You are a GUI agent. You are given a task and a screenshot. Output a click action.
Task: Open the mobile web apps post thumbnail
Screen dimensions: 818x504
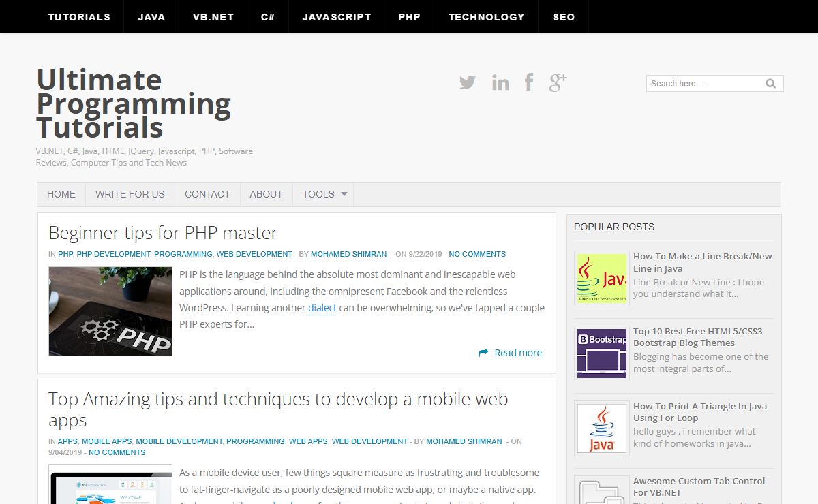point(110,484)
